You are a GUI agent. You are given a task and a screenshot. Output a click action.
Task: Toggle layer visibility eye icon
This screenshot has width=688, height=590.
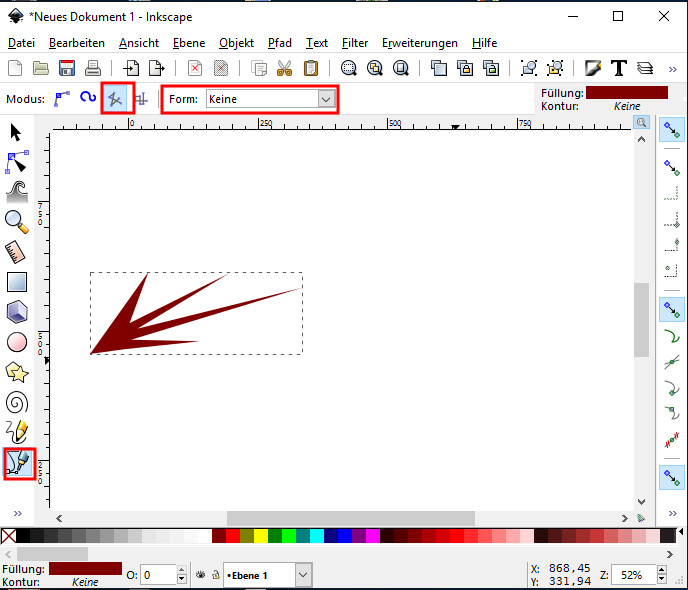point(201,575)
